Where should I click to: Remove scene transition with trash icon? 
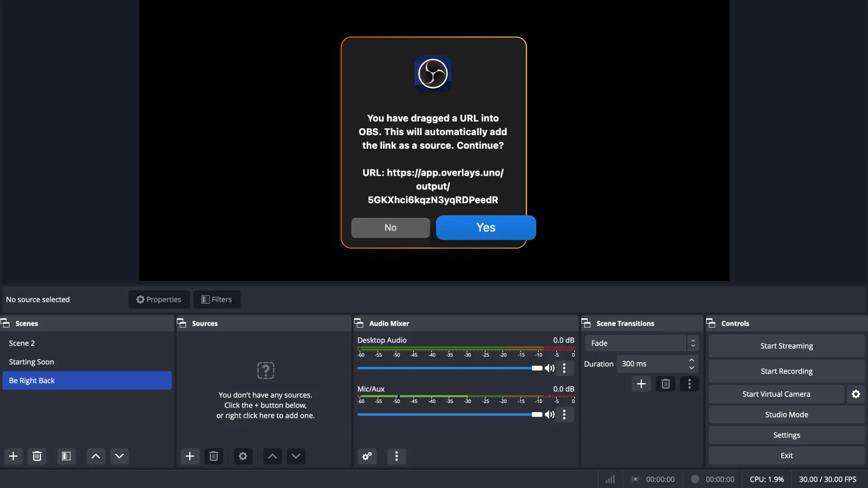[x=665, y=384]
